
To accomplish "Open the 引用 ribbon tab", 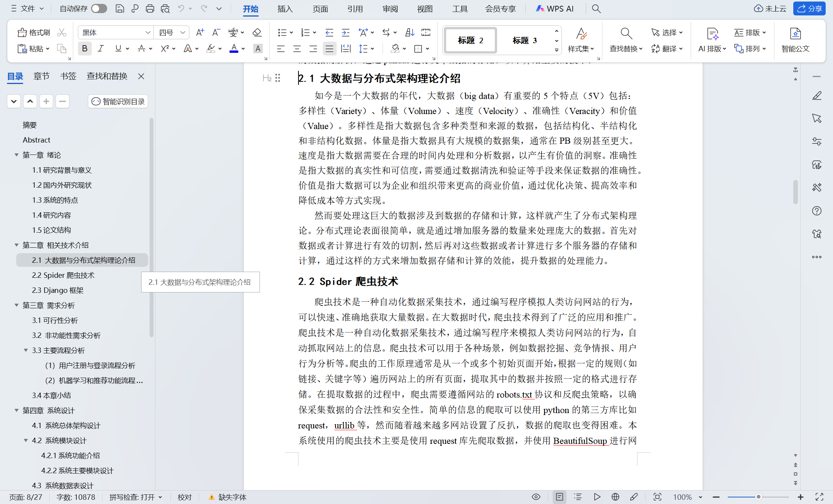I will pos(355,8).
